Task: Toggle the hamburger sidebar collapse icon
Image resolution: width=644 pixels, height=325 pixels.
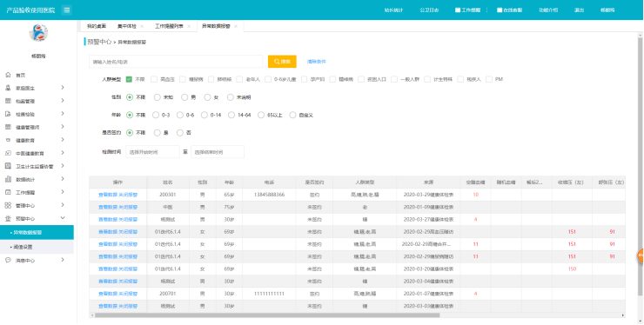Action: tap(66, 10)
